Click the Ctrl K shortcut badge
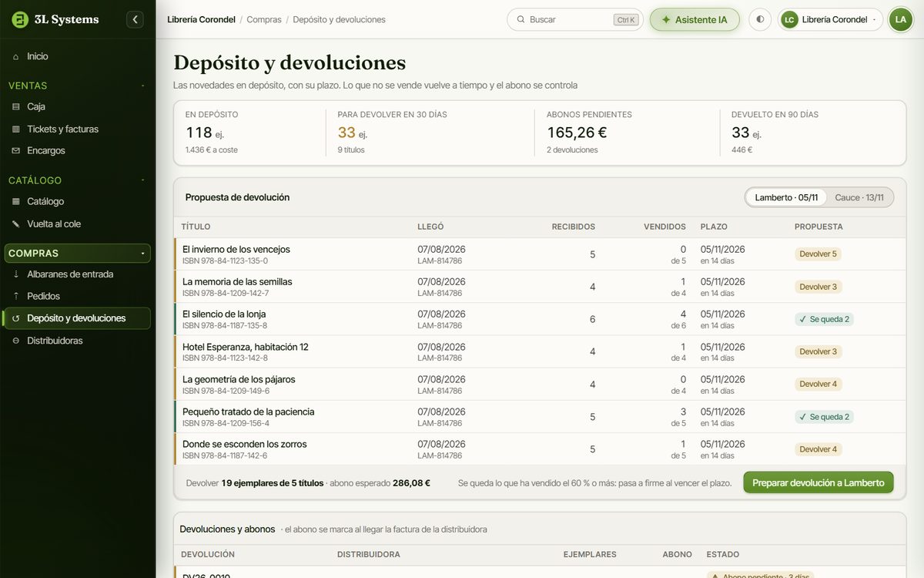The image size is (924, 578). 626,20
